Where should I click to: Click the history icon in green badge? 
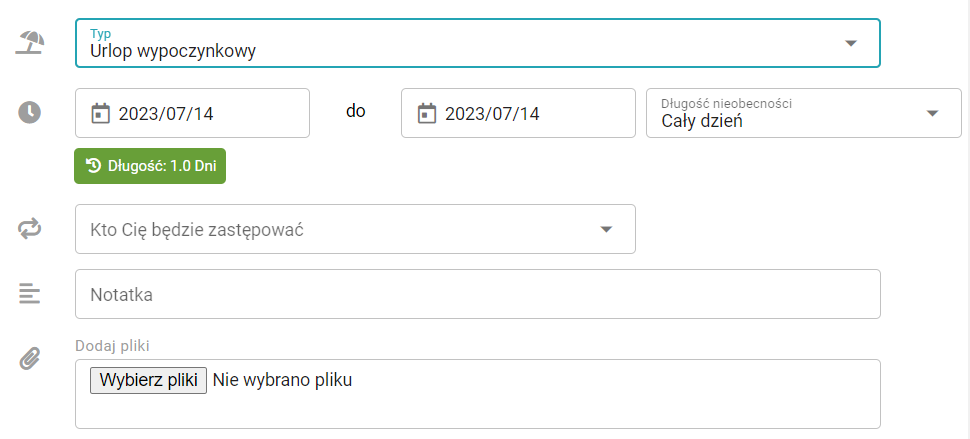tap(93, 166)
